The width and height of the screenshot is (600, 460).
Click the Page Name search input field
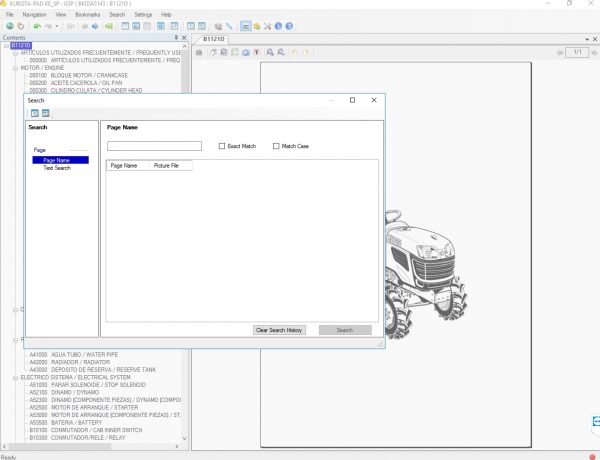tap(154, 146)
